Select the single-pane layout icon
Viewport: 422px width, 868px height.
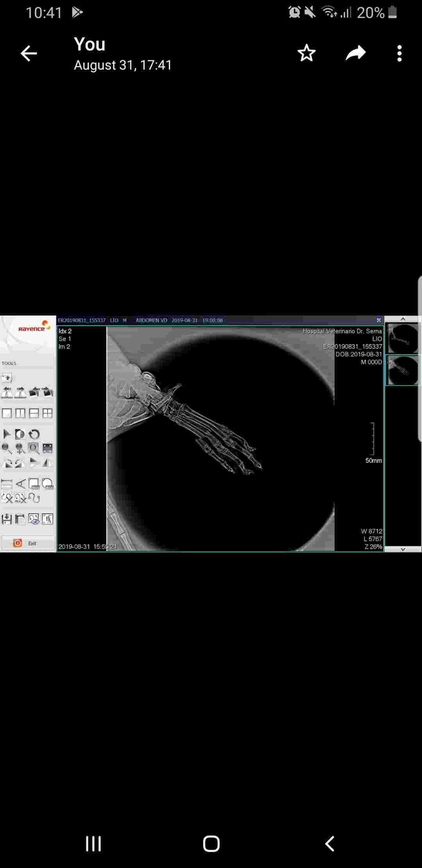pos(7,413)
